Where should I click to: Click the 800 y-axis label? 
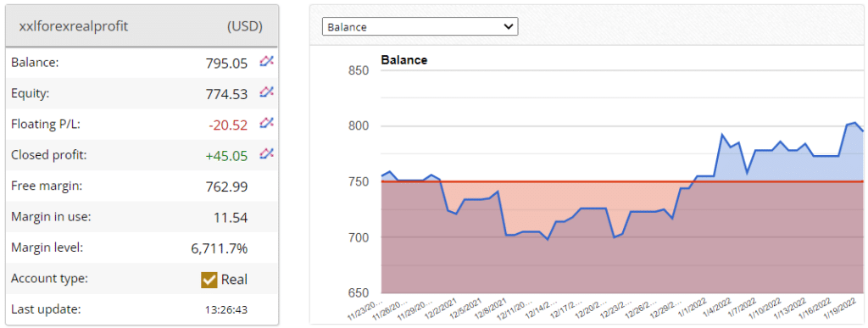359,126
